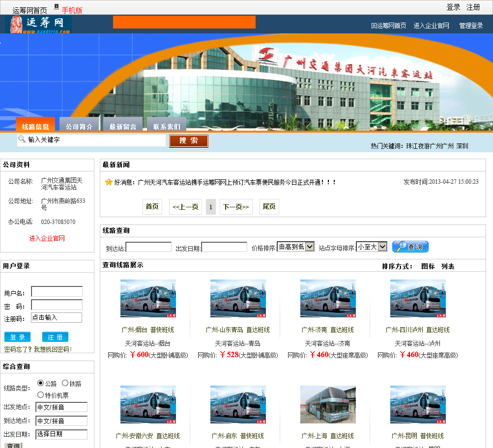Open 广州-四川泸州 直达班线 route link
This screenshot has height=448, width=493.
pos(417,330)
